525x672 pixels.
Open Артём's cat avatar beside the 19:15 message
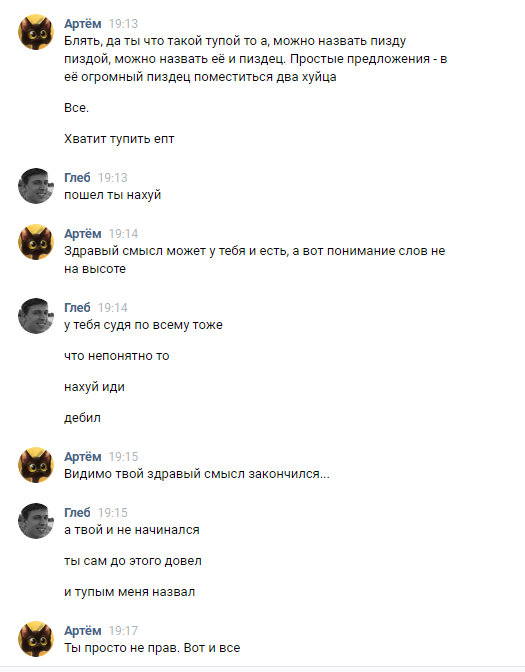36,465
